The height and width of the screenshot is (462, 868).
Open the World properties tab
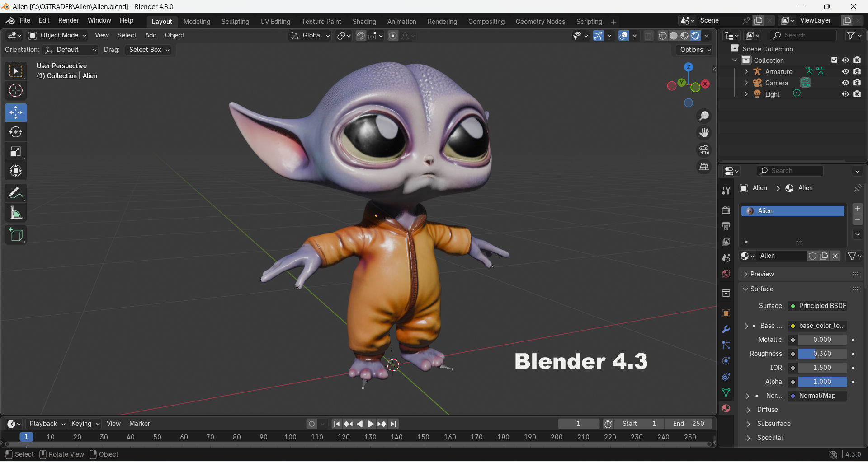point(726,274)
